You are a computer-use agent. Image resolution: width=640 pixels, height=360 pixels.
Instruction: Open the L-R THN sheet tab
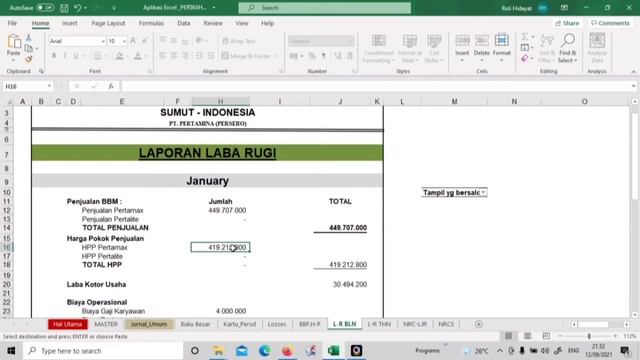pyautogui.click(x=379, y=324)
